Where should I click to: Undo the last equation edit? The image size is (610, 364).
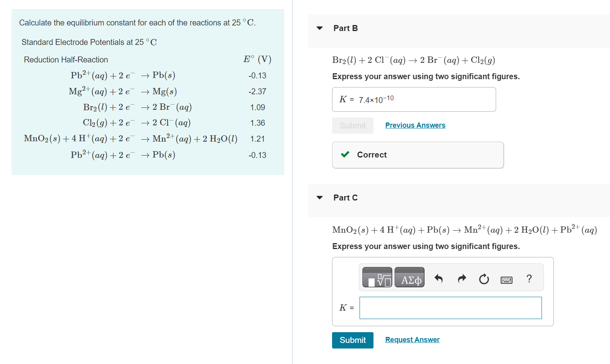(x=438, y=279)
